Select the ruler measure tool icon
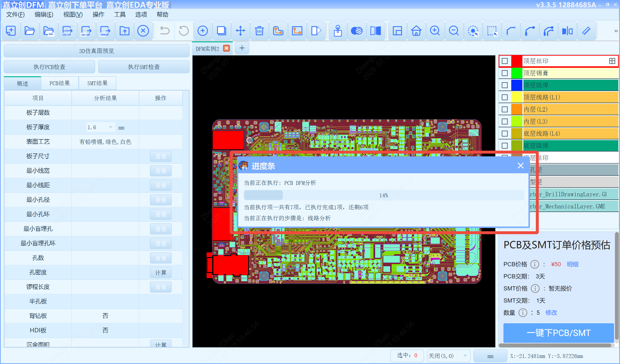Viewport: 620px width, 364px height. click(586, 31)
